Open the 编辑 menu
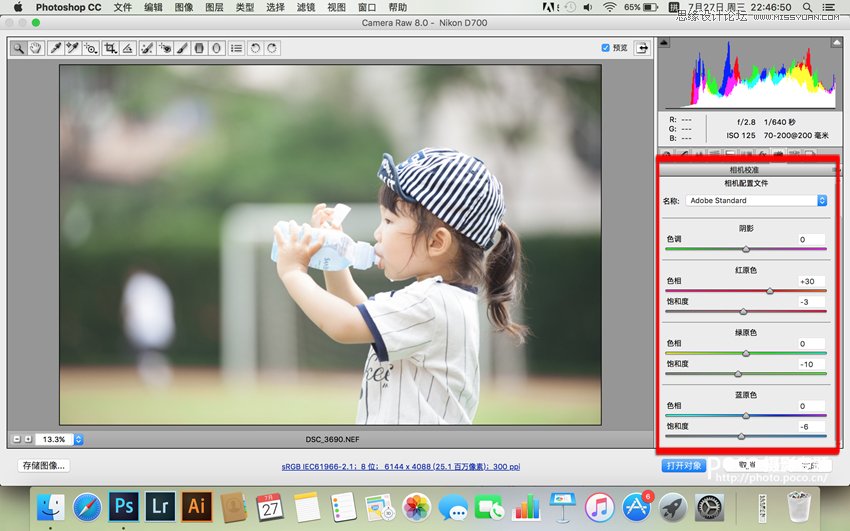850x531 pixels. click(153, 8)
